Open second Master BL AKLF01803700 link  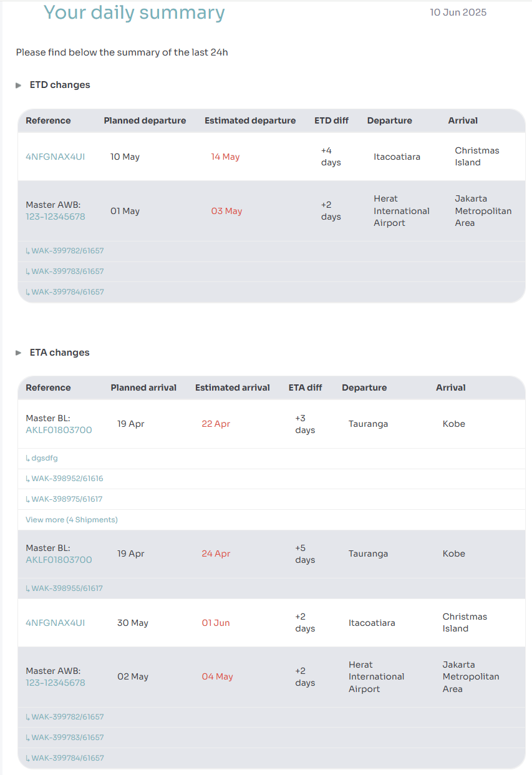point(59,560)
